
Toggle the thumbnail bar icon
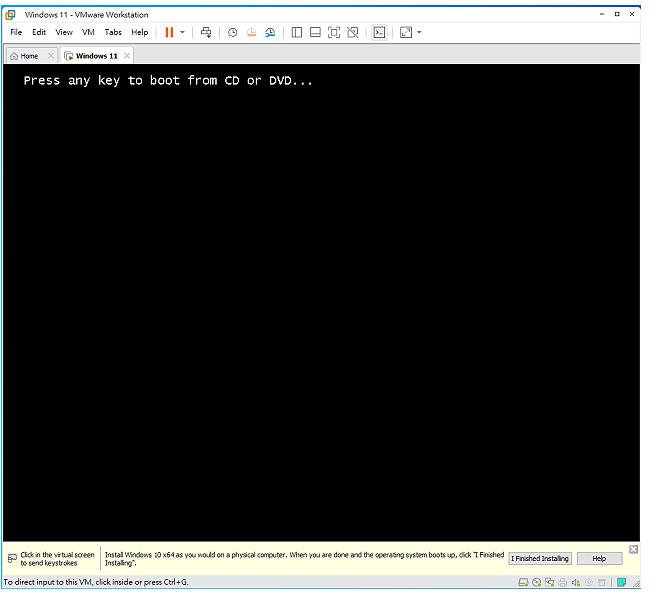(x=315, y=32)
